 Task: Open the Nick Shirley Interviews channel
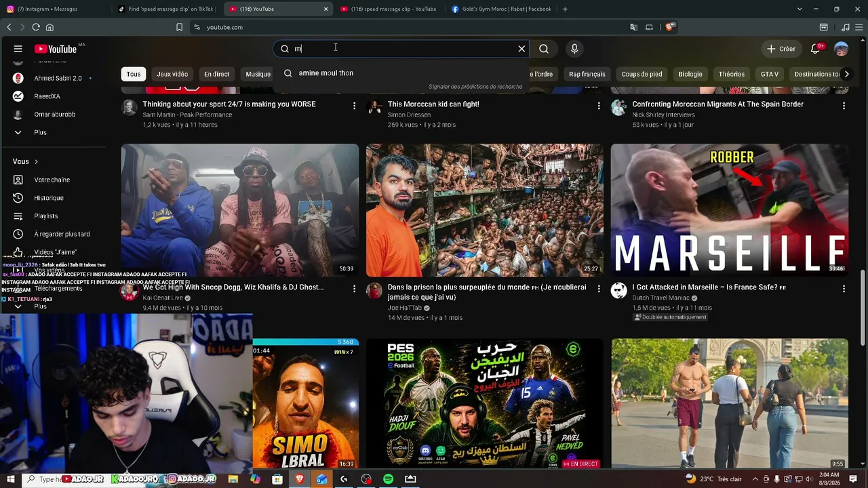point(663,115)
